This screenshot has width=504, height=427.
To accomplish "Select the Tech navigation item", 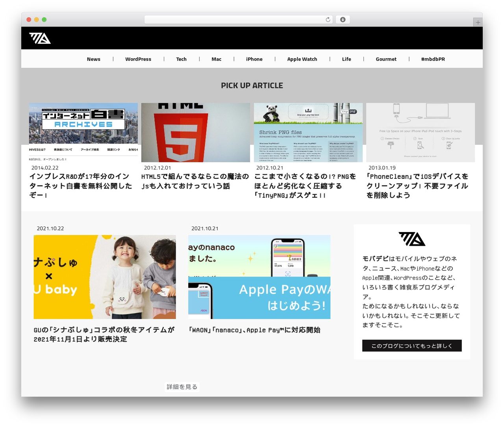I will [181, 59].
